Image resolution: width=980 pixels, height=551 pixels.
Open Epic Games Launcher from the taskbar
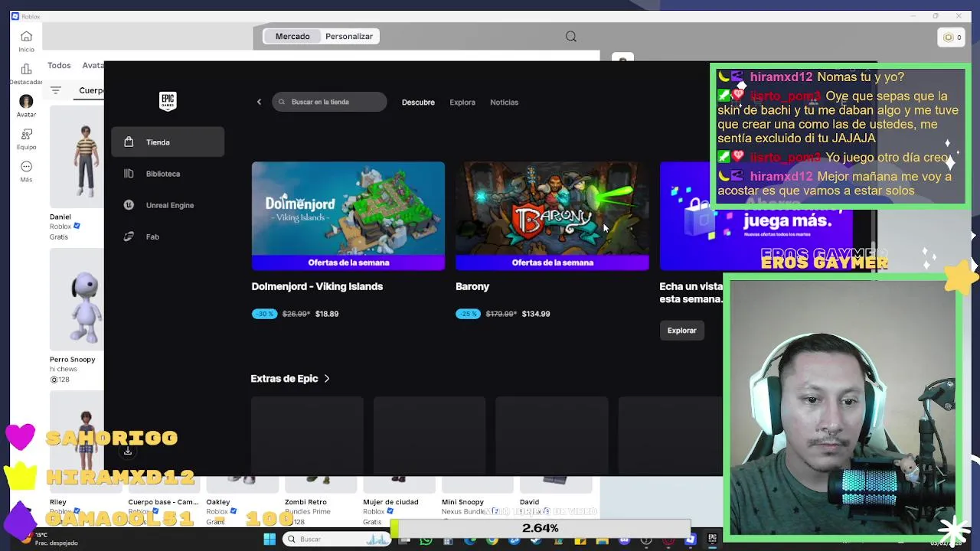coord(712,539)
